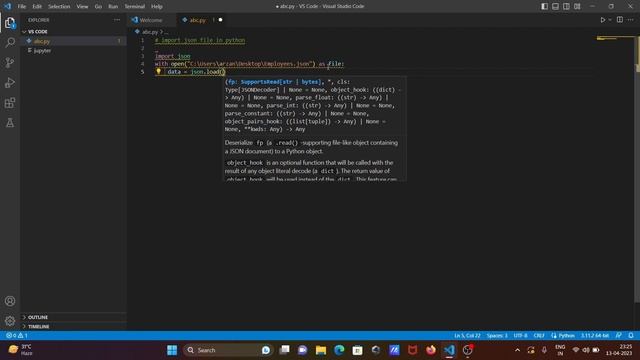Open the Manage gear icon
This screenshot has width=640, height=360.
tap(10, 321)
